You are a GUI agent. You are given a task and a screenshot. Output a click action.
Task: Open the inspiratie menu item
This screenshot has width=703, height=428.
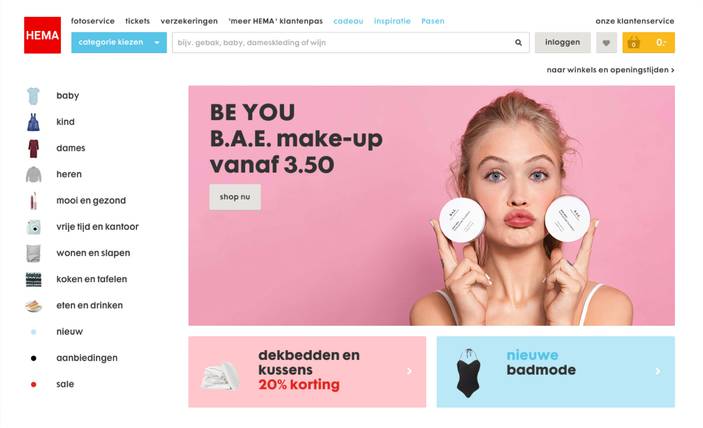(x=392, y=21)
